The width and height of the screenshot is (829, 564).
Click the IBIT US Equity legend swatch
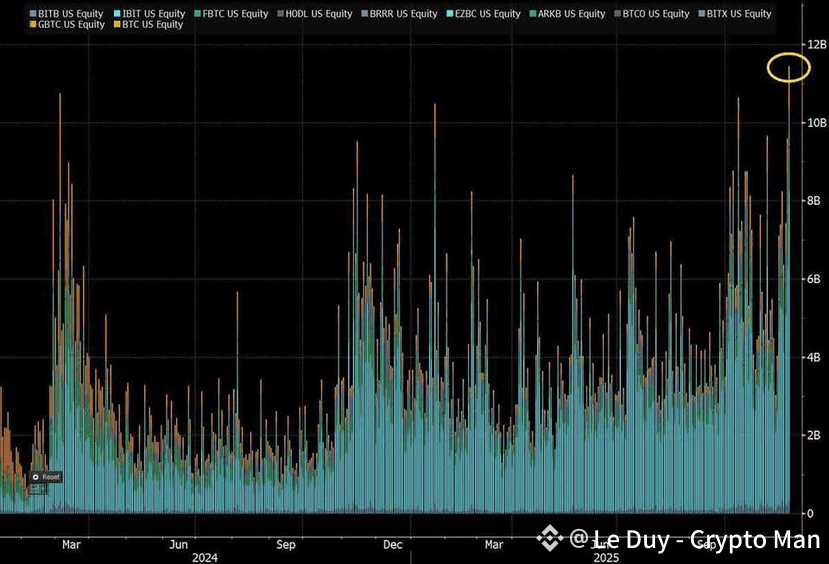[117, 14]
